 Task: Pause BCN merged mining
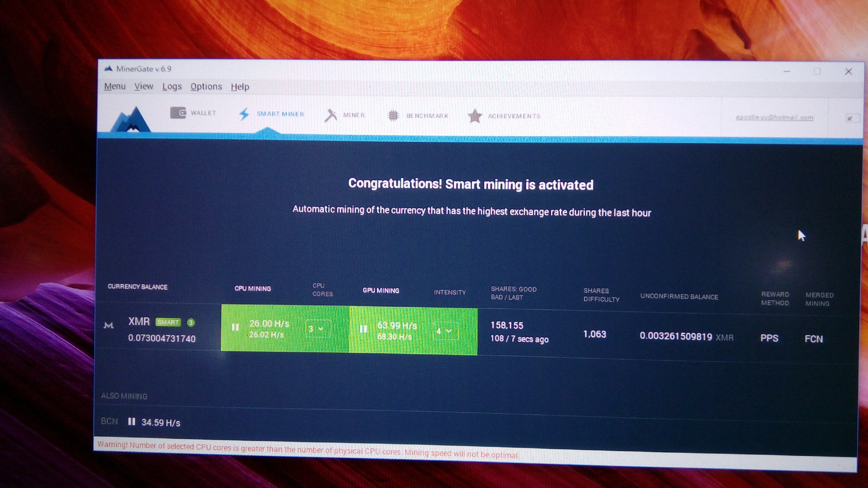tap(132, 422)
